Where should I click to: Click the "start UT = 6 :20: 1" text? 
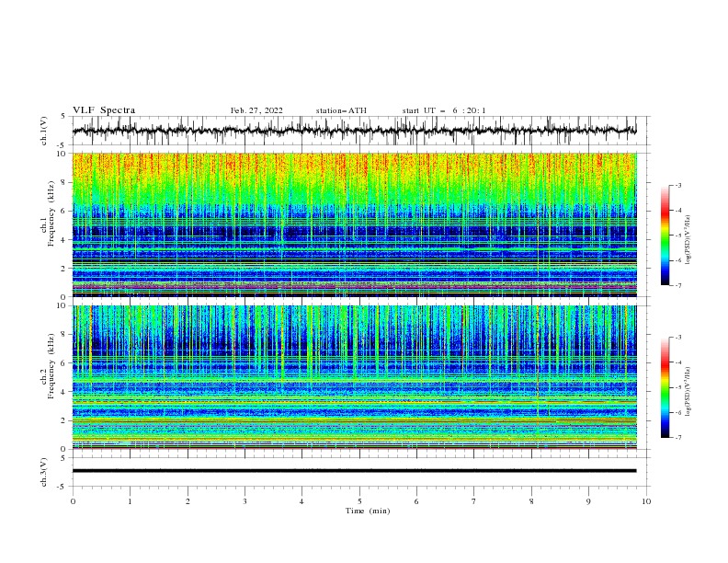pos(444,110)
